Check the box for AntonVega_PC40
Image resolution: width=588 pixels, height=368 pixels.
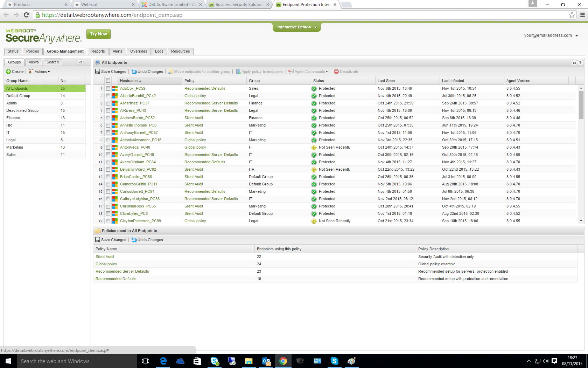[108, 147]
